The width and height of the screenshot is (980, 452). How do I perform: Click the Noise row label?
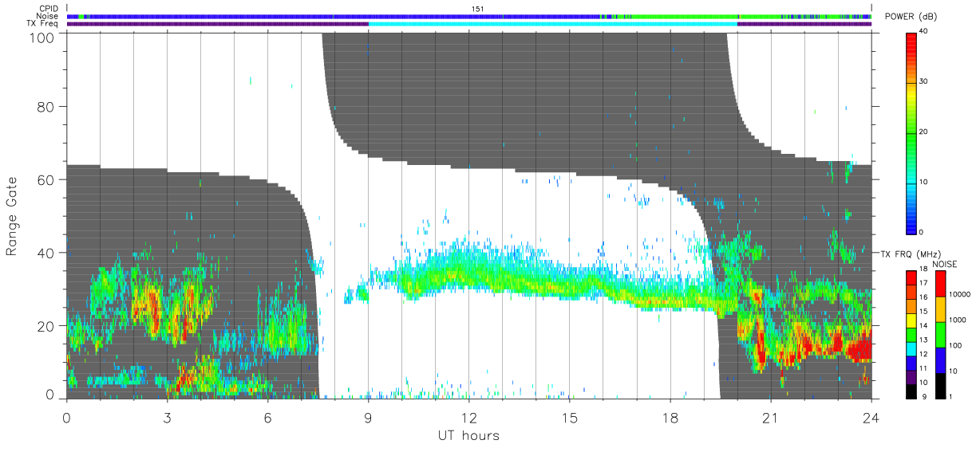[x=48, y=16]
